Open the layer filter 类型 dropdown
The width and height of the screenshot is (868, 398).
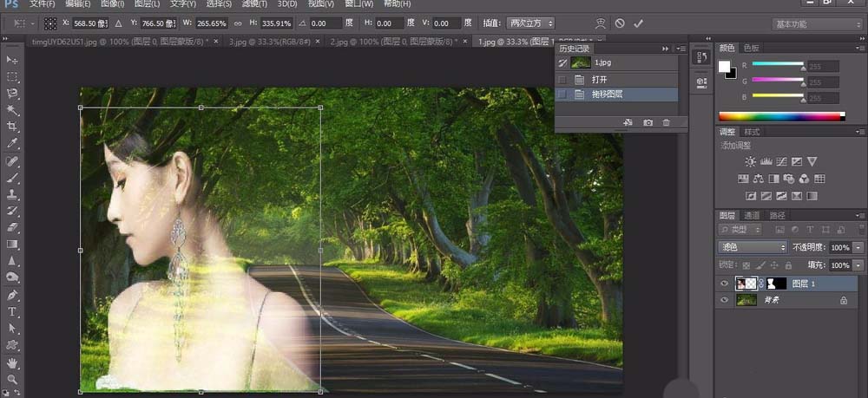point(740,229)
